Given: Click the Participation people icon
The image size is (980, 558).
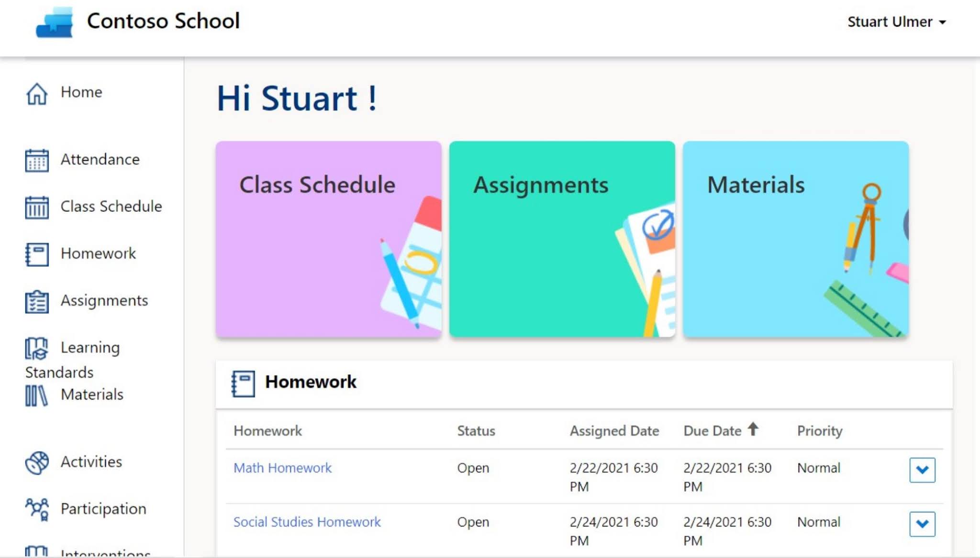Looking at the screenshot, I should coord(36,509).
